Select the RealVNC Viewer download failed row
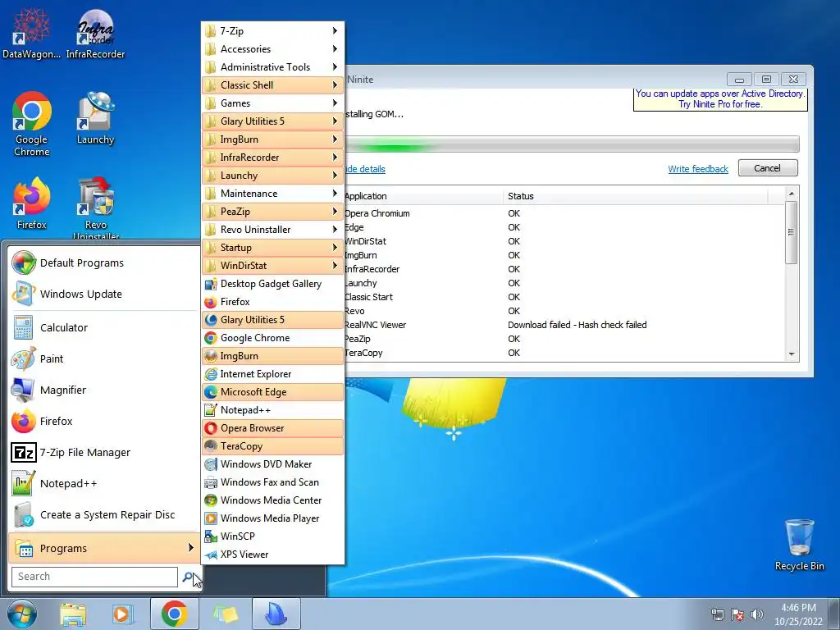Screen dimensions: 840x630 coord(564,325)
